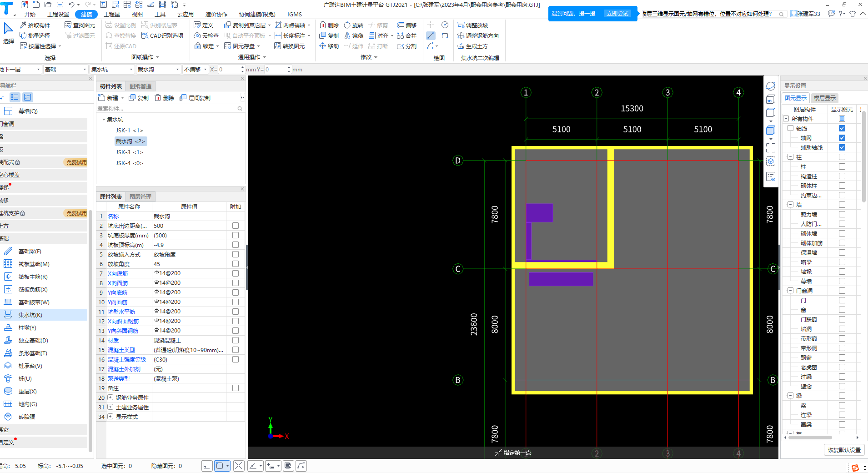Open CAD识别选项 settings

pos(162,35)
